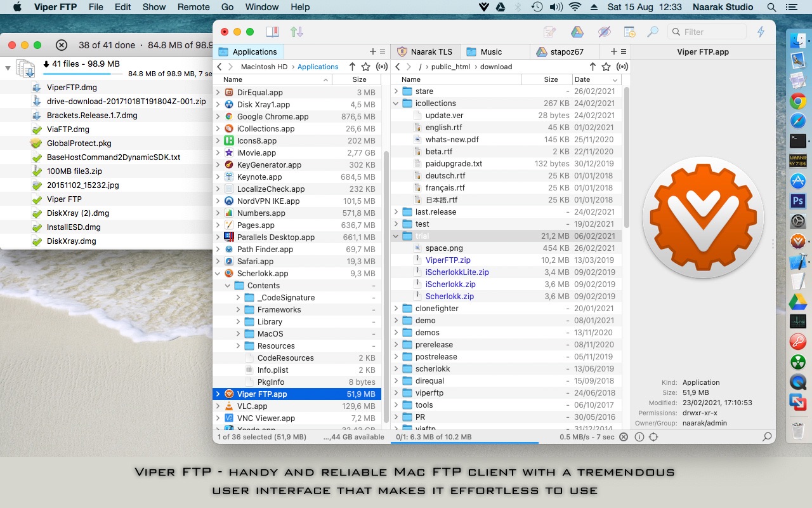Click the Google Drive triangle toolbar icon
The image size is (812, 508).
[577, 31]
